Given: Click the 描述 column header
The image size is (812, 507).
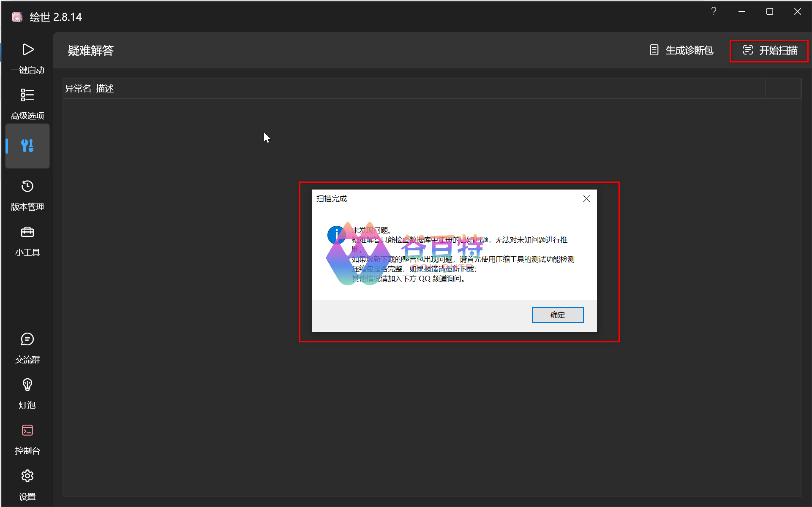Looking at the screenshot, I should click(x=105, y=89).
